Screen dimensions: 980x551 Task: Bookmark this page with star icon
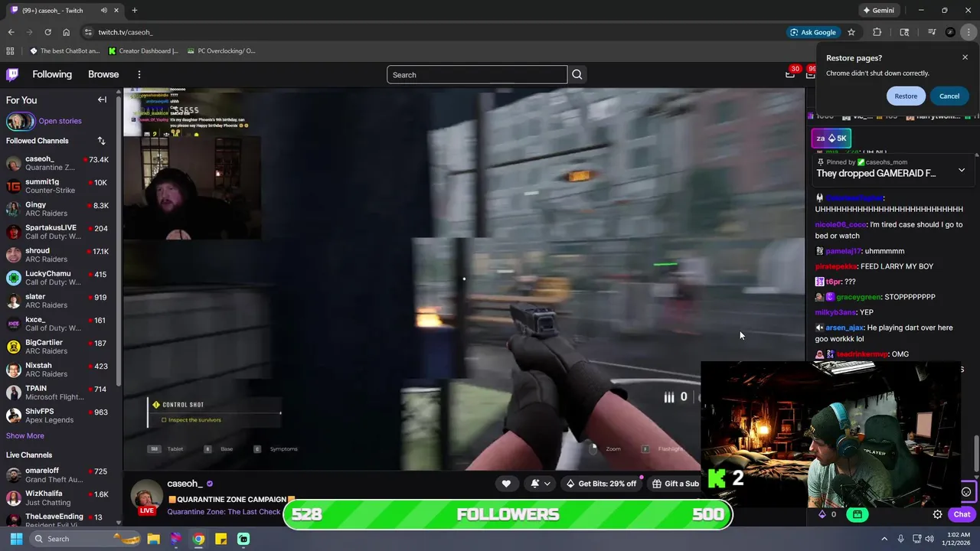tap(851, 32)
